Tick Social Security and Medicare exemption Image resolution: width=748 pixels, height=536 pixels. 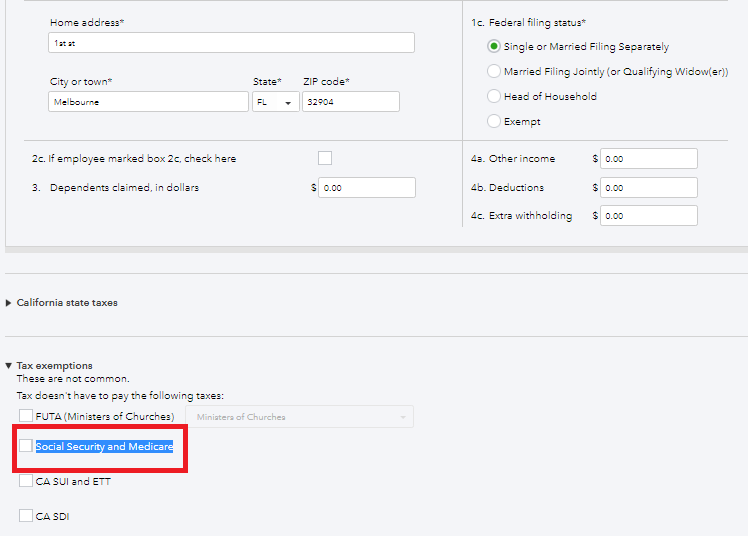click(x=26, y=446)
